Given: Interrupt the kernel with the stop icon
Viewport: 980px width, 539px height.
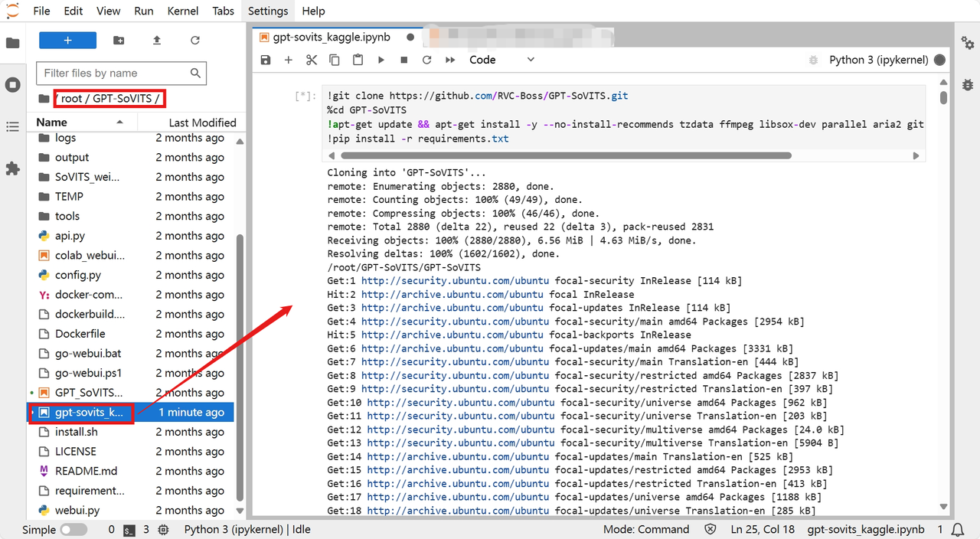Looking at the screenshot, I should click(x=404, y=60).
